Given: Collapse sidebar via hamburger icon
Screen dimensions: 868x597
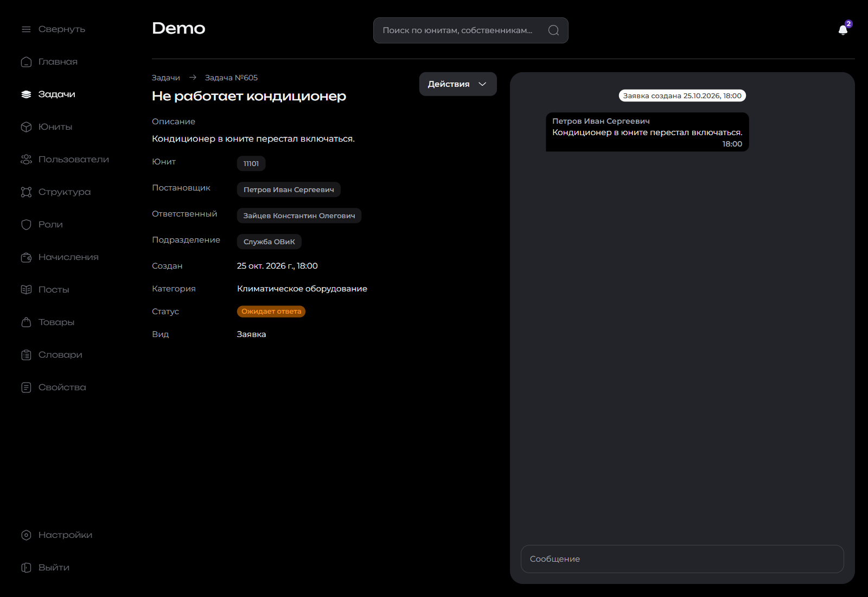Looking at the screenshot, I should 26,29.
